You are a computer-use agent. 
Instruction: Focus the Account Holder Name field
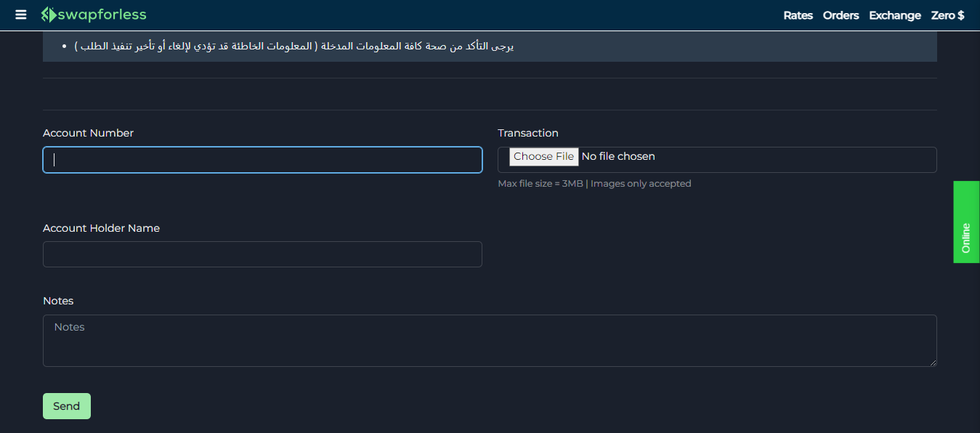click(x=262, y=254)
